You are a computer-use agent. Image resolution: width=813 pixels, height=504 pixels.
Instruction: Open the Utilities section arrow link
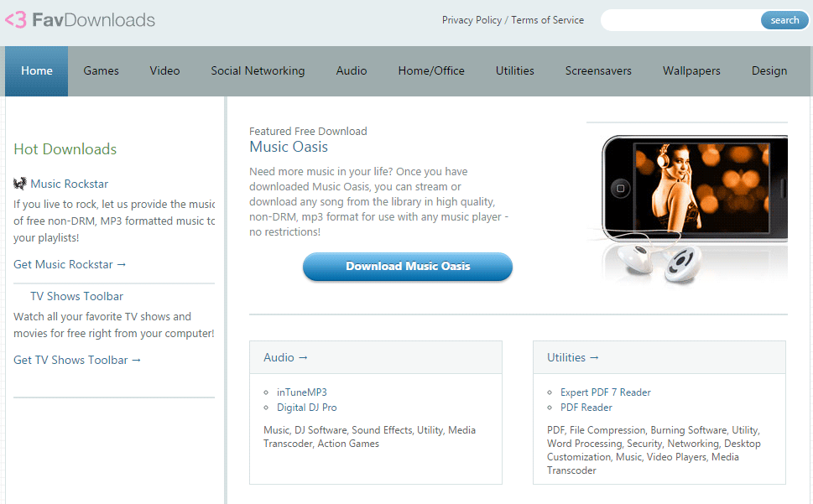572,357
